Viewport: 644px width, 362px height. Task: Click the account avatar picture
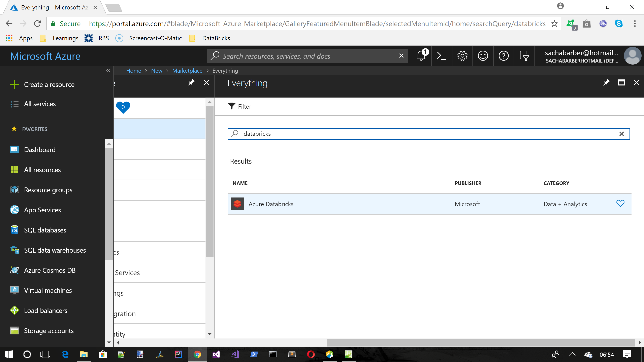(633, 56)
